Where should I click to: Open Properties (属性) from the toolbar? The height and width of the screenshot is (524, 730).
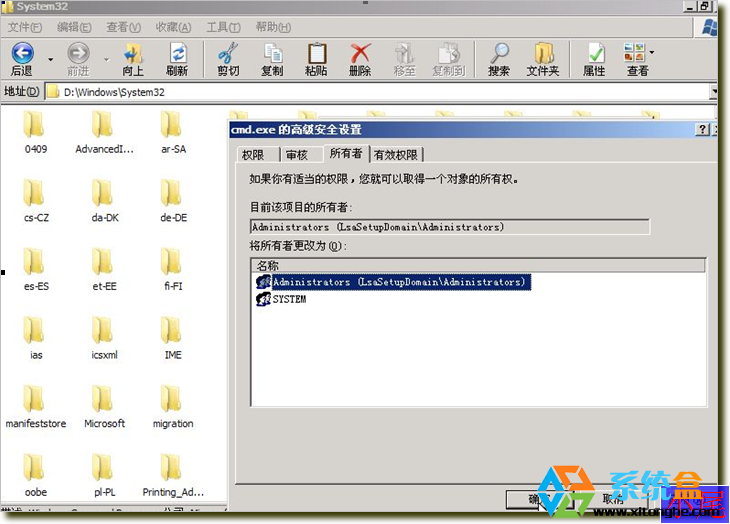tap(595, 60)
